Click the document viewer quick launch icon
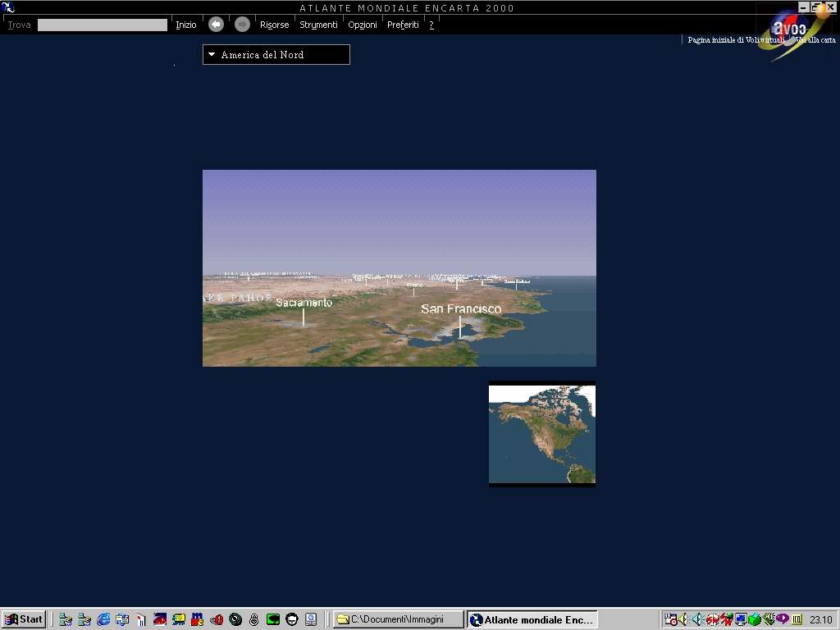Screen dimensions: 840x630 click(x=311, y=620)
